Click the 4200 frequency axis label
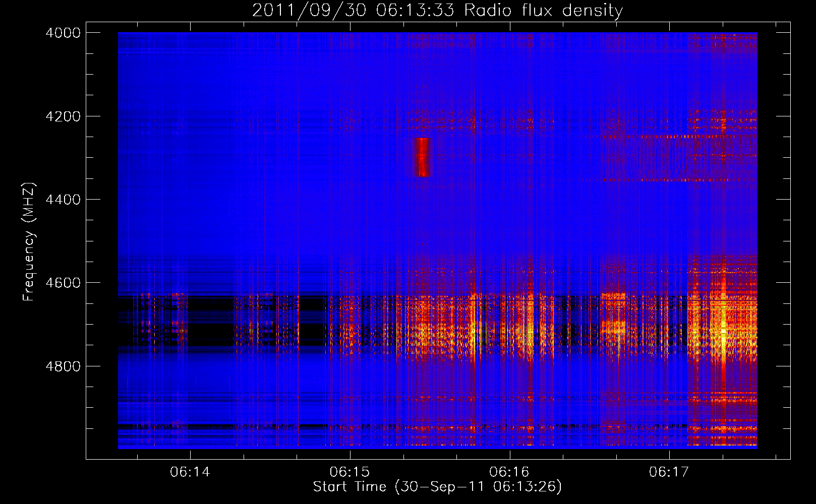The image size is (816, 504). [x=63, y=116]
